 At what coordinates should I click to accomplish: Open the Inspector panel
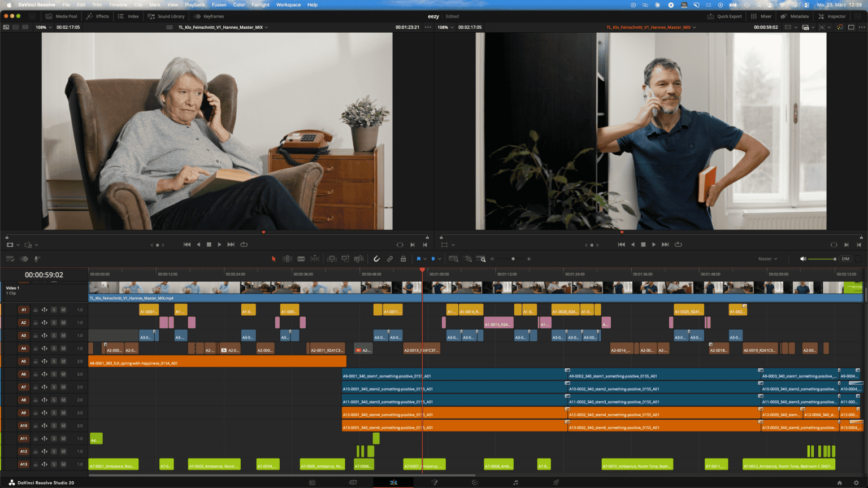tap(832, 16)
